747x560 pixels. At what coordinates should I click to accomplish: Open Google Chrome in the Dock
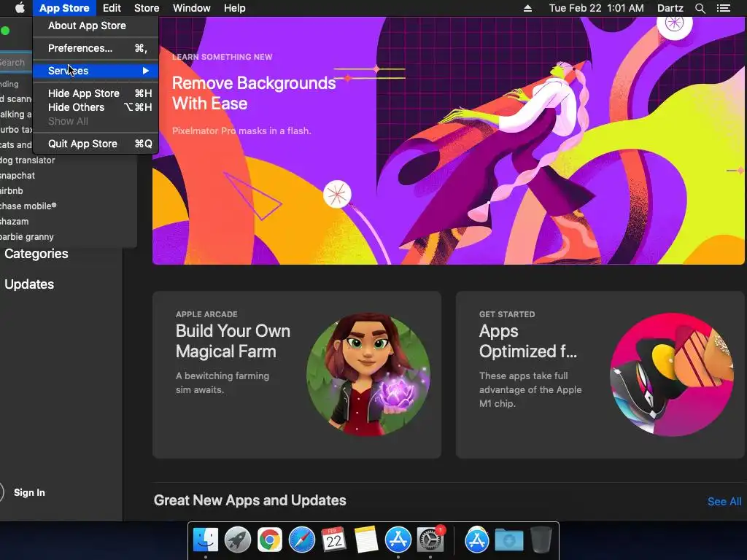(x=270, y=540)
